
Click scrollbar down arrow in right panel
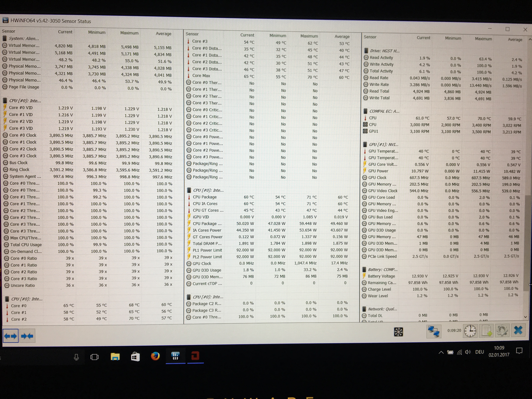(x=526, y=317)
